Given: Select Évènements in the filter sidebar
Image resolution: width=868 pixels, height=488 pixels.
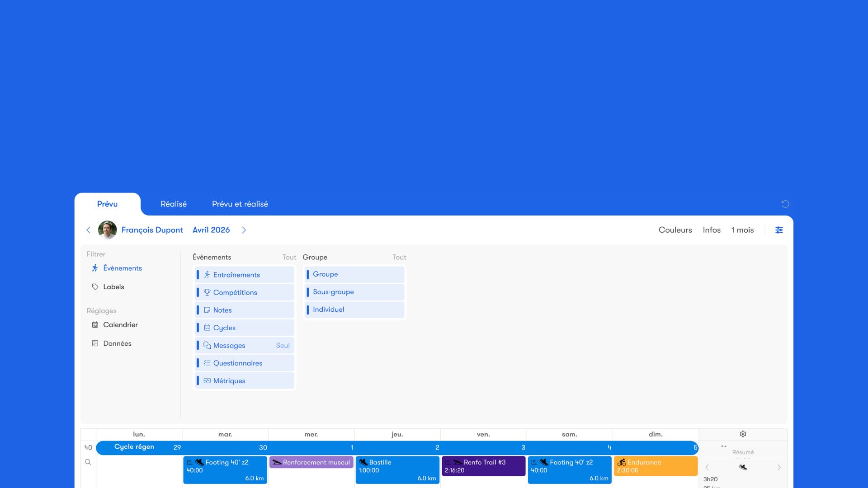Looking at the screenshot, I should [x=123, y=268].
